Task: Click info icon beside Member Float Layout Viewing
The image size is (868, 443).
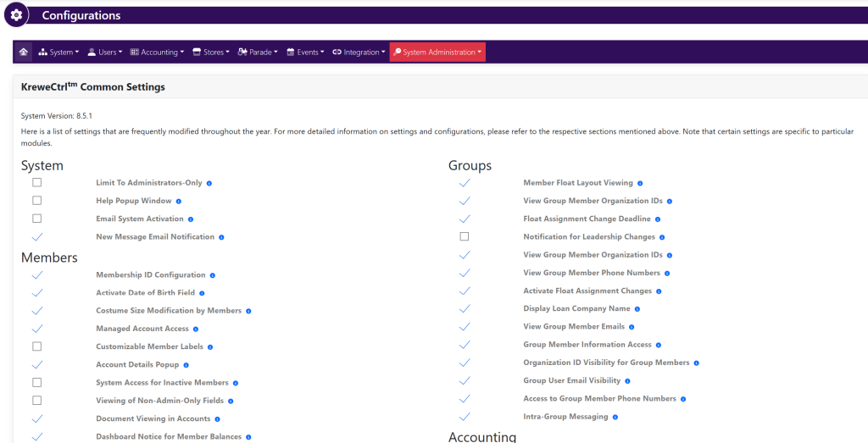Action: point(640,183)
